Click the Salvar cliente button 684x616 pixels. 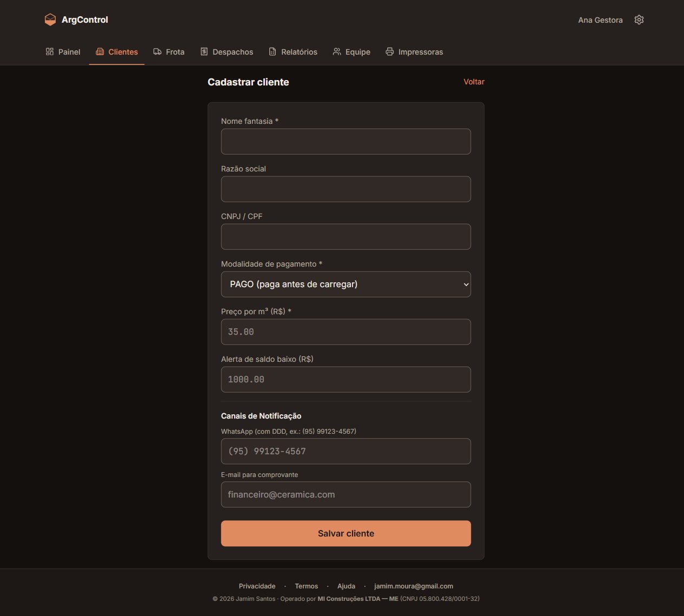(x=346, y=534)
